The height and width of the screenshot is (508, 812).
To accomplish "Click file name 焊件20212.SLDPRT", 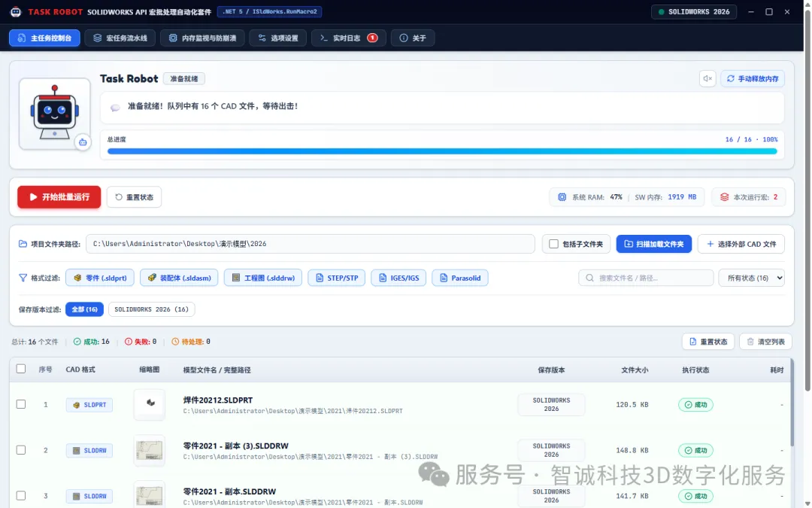I will click(218, 400).
